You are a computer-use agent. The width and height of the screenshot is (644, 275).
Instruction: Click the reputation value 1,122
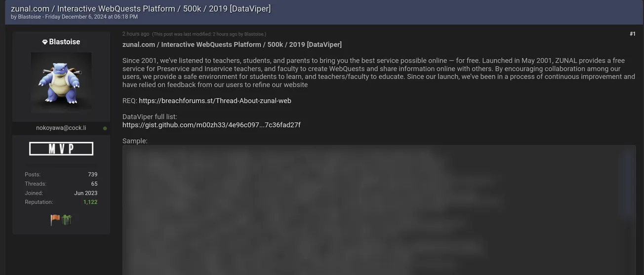point(90,202)
